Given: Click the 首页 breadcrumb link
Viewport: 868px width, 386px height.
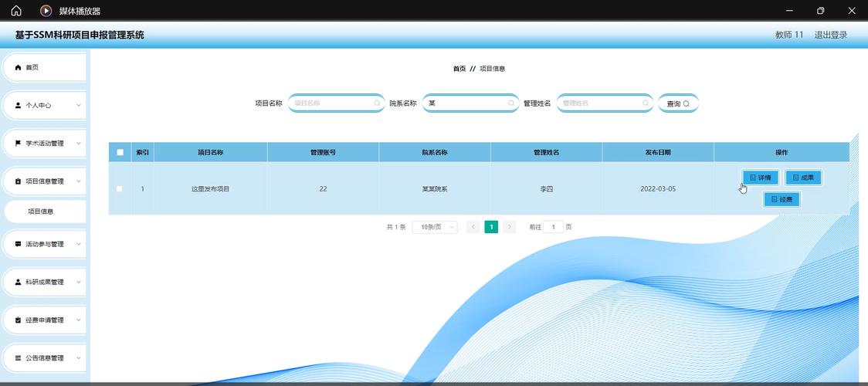Looking at the screenshot, I should (459, 69).
